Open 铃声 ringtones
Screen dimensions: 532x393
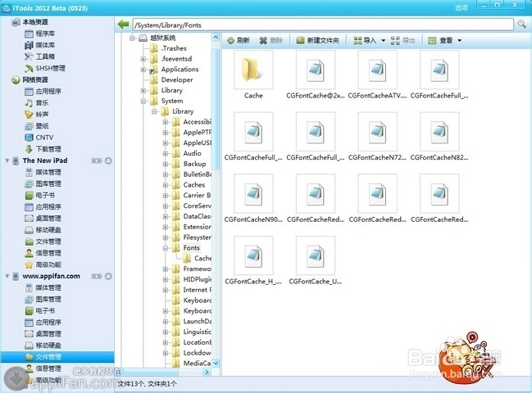tap(37, 114)
